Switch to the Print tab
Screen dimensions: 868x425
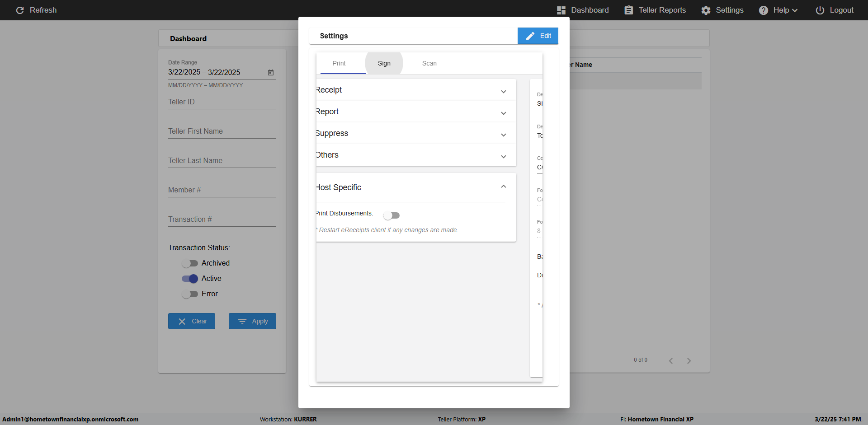click(x=339, y=63)
